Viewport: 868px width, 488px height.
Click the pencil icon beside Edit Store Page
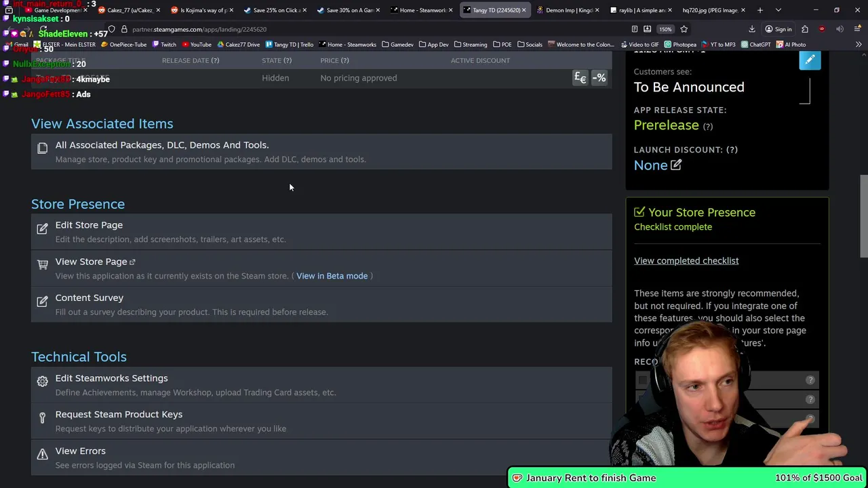coord(42,228)
